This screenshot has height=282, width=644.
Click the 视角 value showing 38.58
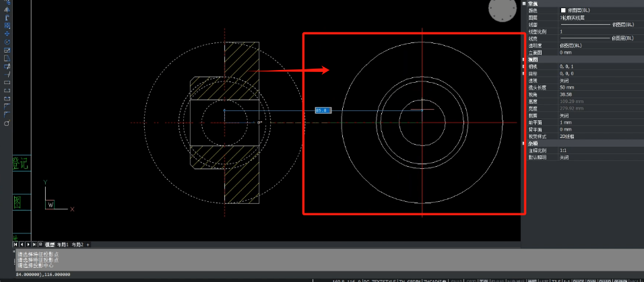(x=601, y=94)
